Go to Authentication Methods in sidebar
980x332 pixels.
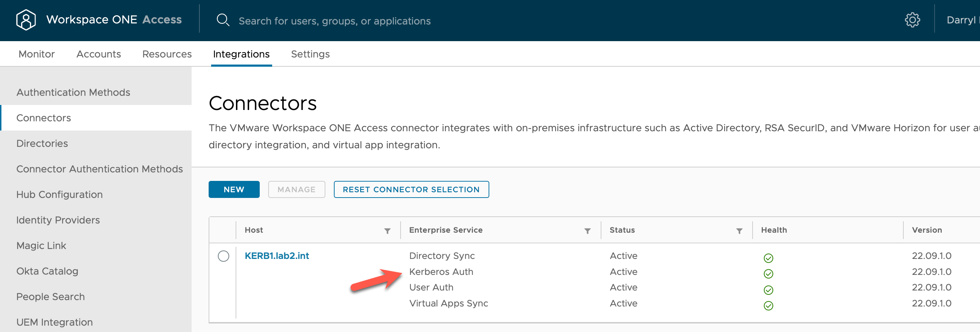[73, 93]
